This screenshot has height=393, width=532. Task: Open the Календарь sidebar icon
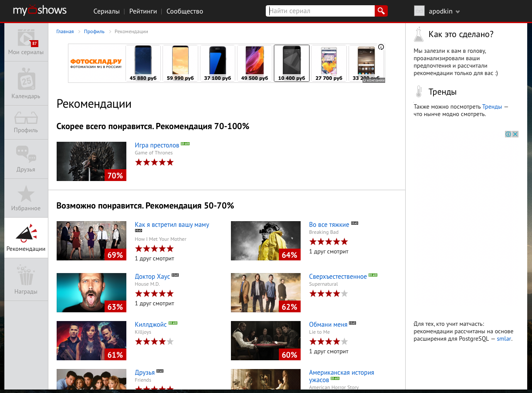pyautogui.click(x=26, y=79)
